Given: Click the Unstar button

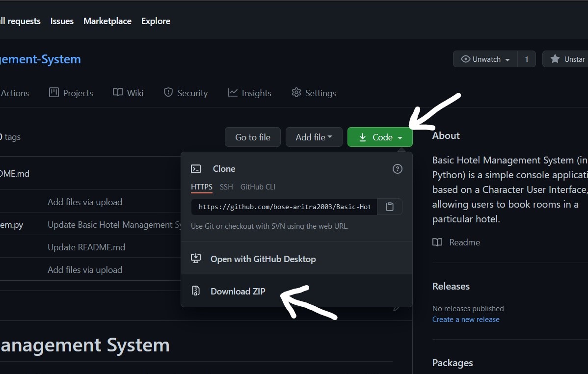Looking at the screenshot, I should pyautogui.click(x=565, y=59).
